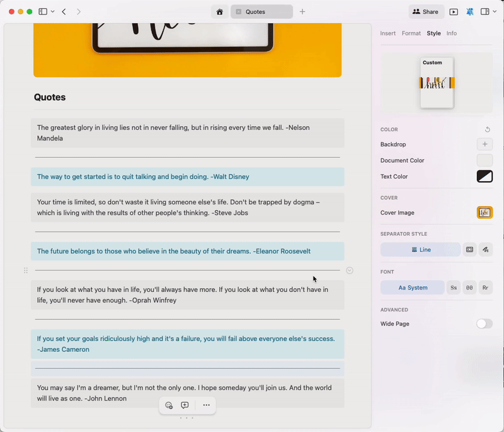Screen dimensions: 504x432
Task: Add a Backdrop with the plus button
Action: [484, 144]
